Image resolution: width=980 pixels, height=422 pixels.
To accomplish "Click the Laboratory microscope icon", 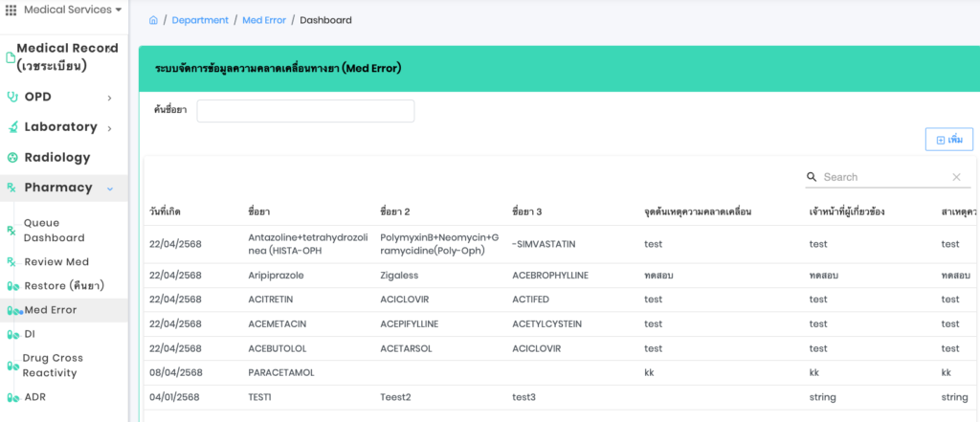I will coord(12,127).
